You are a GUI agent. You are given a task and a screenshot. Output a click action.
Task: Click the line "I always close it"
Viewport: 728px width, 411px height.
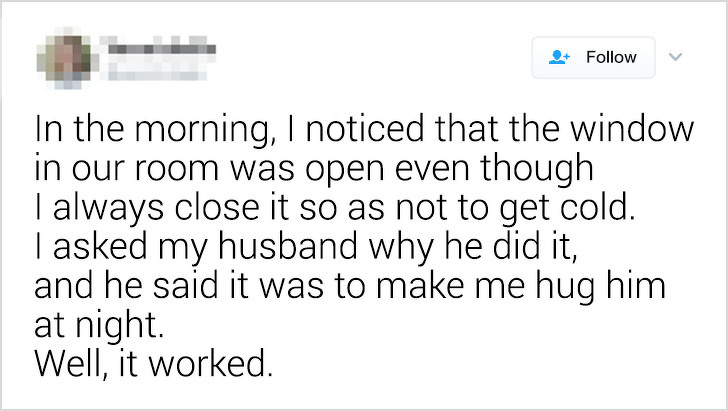(335, 208)
